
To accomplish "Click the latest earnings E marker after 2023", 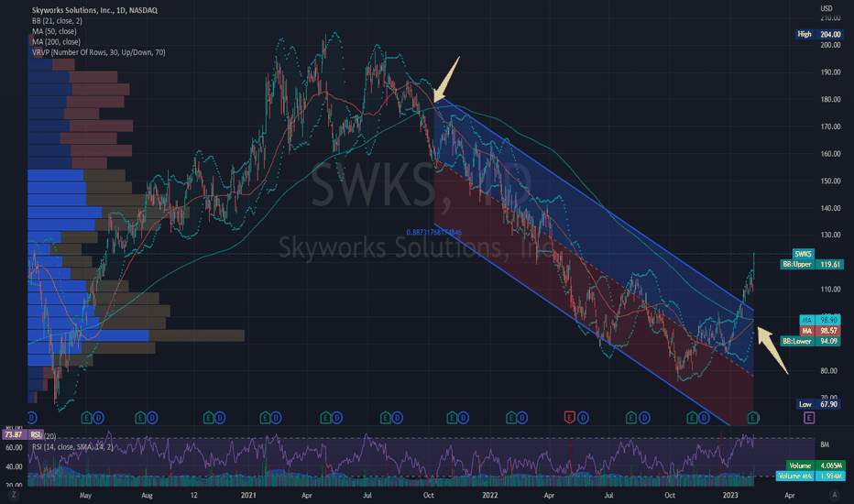I will tap(753, 418).
